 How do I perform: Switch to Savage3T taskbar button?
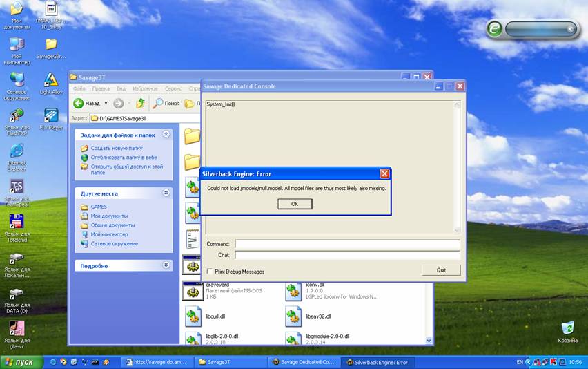231,362
